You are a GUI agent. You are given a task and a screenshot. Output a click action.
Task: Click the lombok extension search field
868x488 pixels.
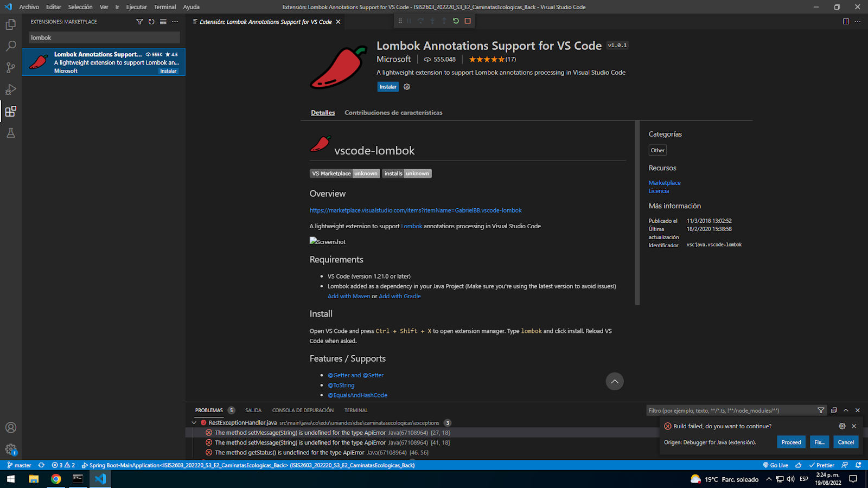coord(104,37)
